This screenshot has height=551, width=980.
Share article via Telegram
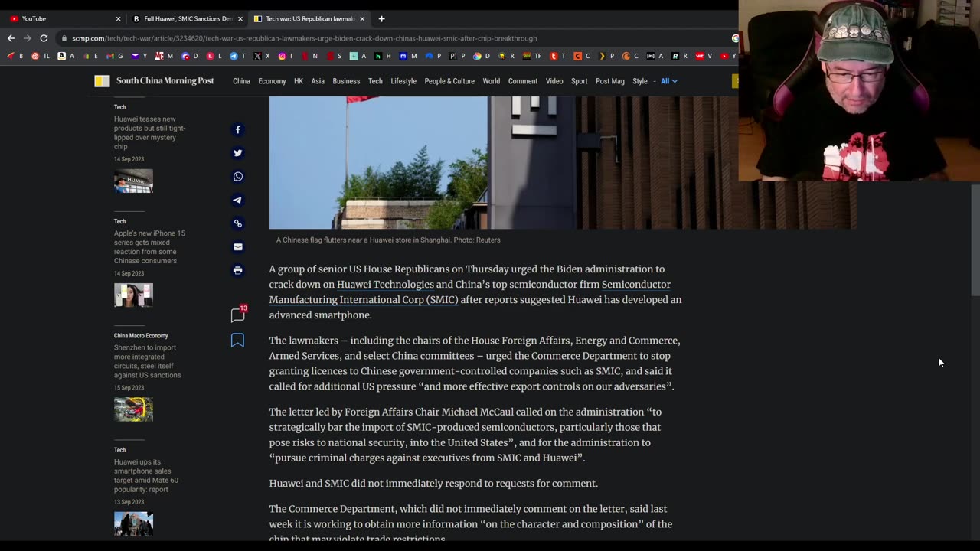tap(237, 201)
